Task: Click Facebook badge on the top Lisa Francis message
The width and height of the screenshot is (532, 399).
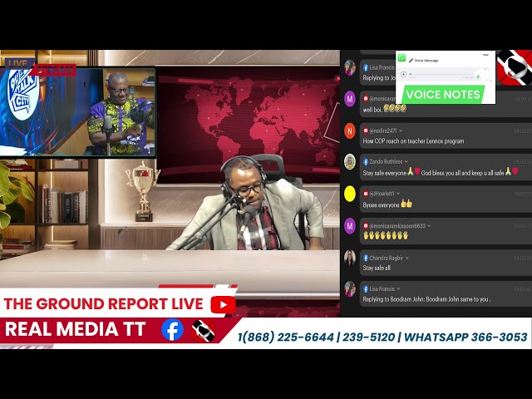Action: (x=366, y=67)
